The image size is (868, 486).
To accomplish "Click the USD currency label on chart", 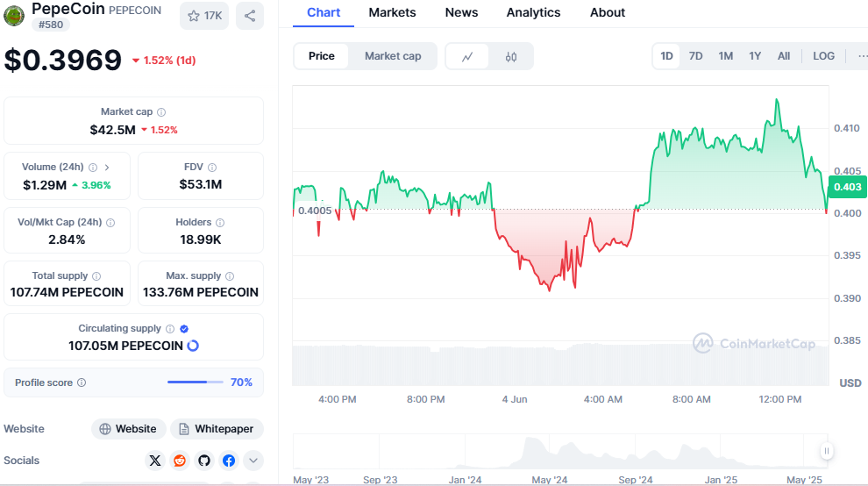I will pyautogui.click(x=850, y=383).
